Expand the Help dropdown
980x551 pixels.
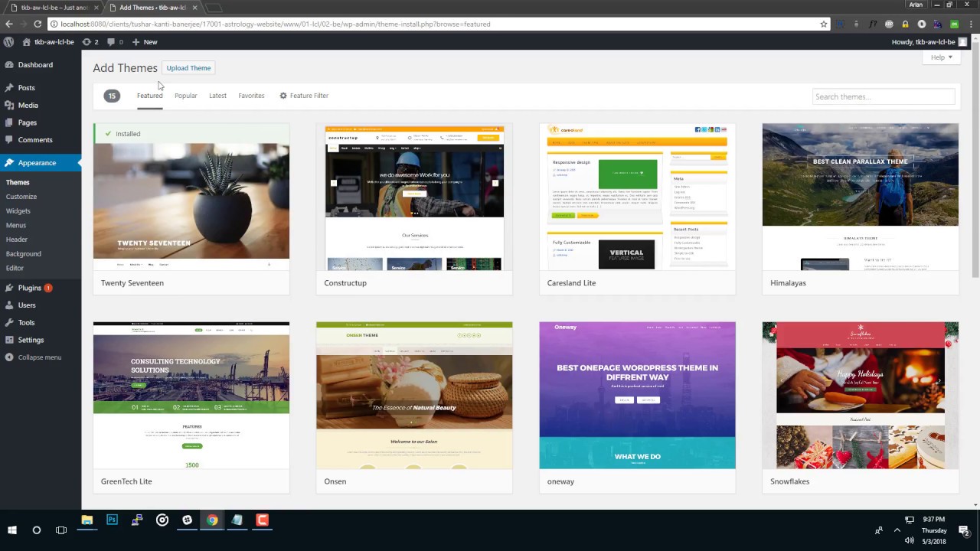point(942,57)
